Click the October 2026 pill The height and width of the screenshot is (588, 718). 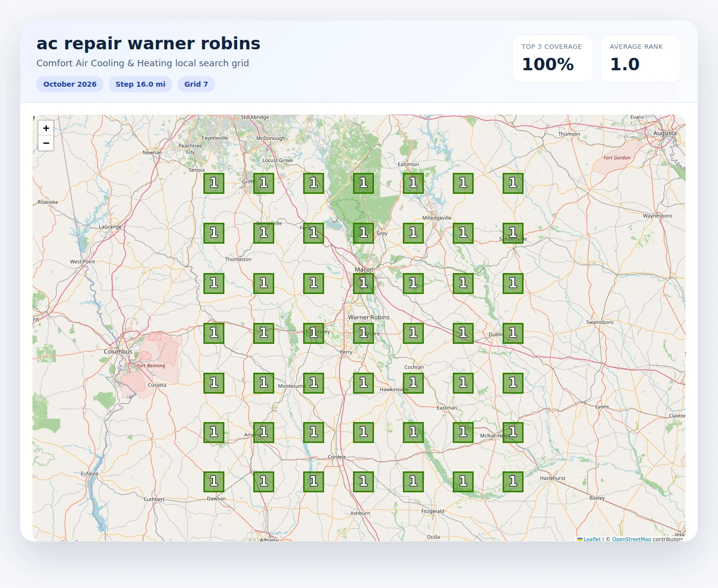(x=70, y=84)
